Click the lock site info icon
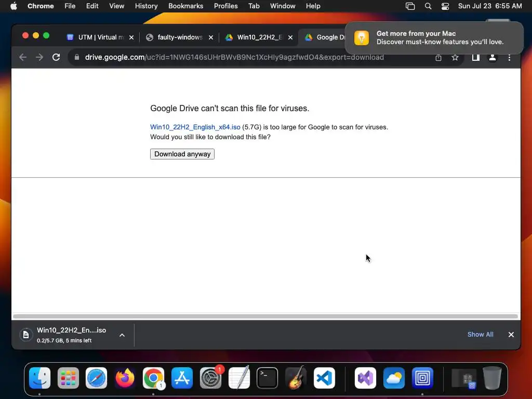Screen dimensions: 532x399 pos(77,57)
